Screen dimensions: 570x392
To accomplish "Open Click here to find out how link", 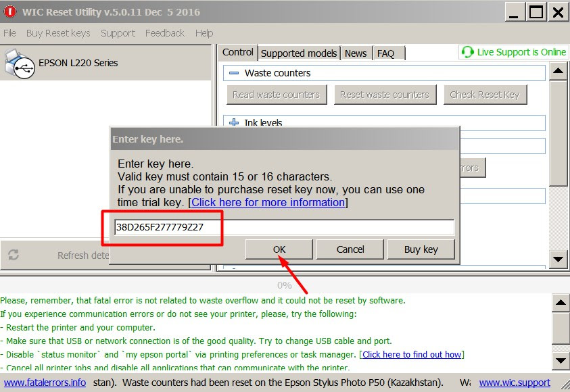I will coord(412,354).
